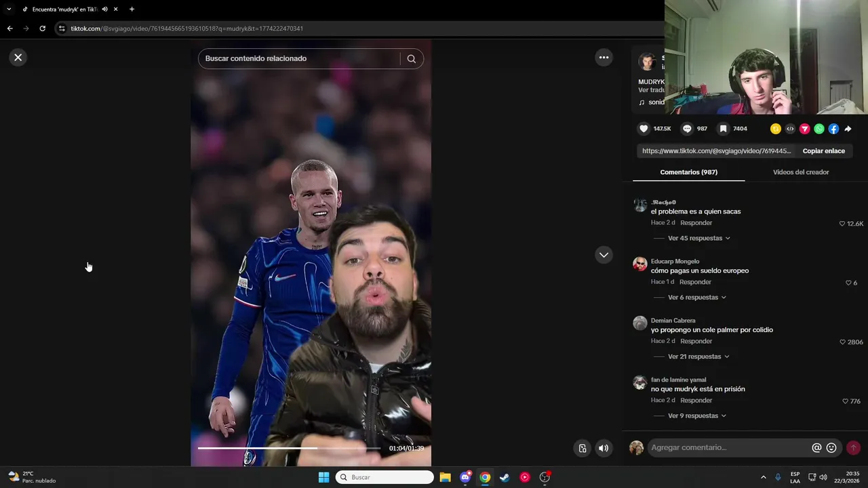
Task: Click Ver traducción under the caption
Action: coord(651,89)
